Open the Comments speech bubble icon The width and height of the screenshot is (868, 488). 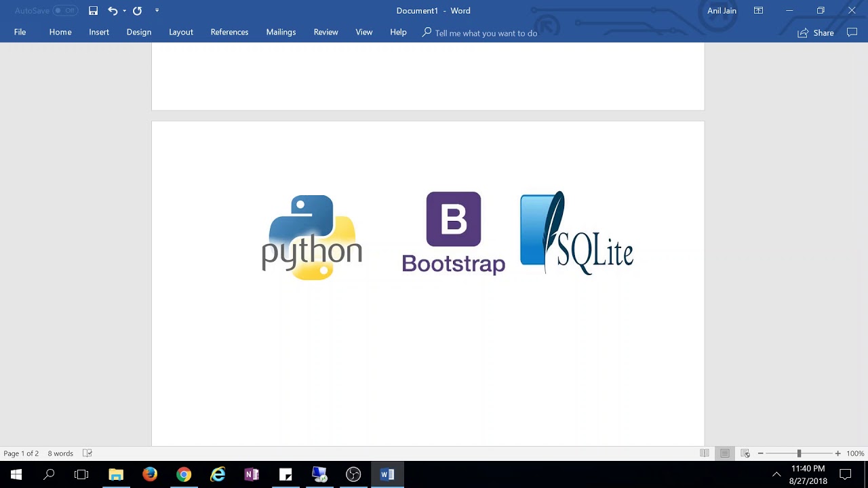pyautogui.click(x=852, y=33)
